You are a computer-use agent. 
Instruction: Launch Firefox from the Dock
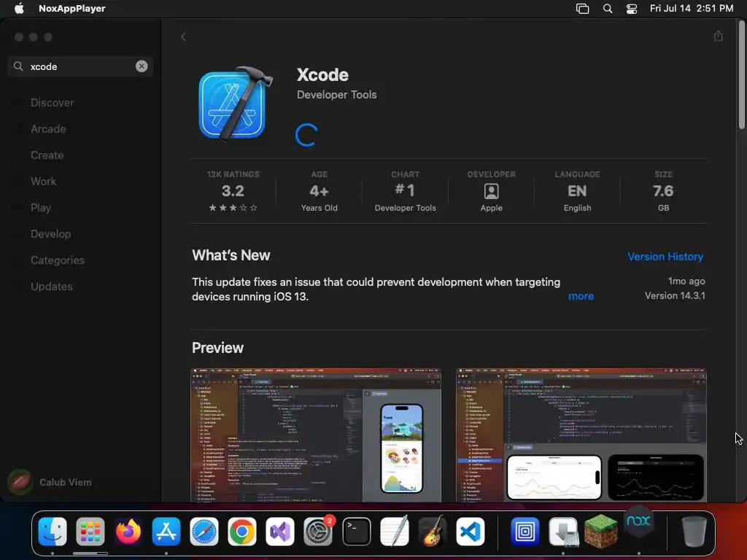pyautogui.click(x=128, y=531)
